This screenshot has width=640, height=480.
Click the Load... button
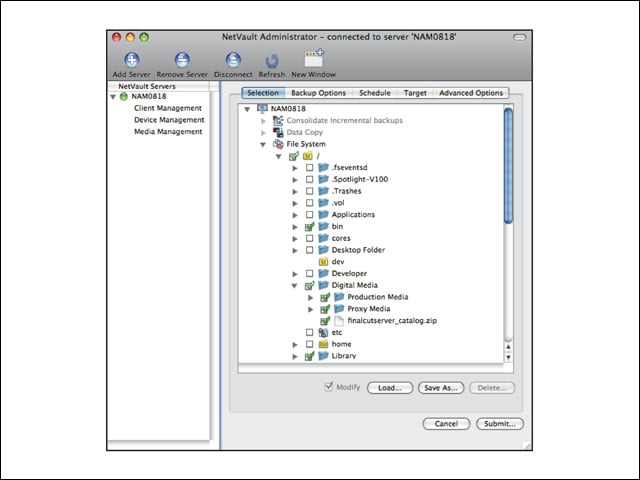[x=390, y=388]
